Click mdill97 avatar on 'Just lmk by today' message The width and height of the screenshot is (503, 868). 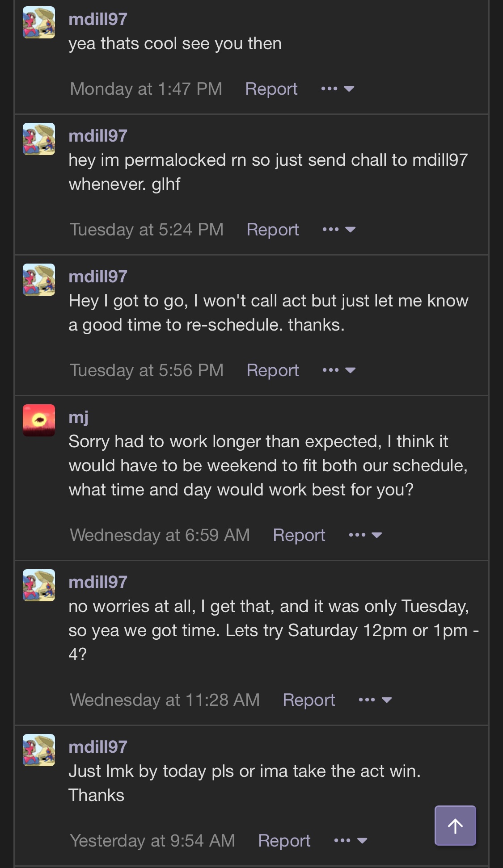coord(39,750)
